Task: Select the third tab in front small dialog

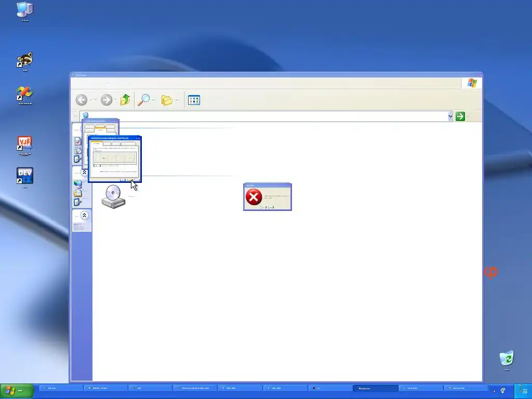Action: 116,143
